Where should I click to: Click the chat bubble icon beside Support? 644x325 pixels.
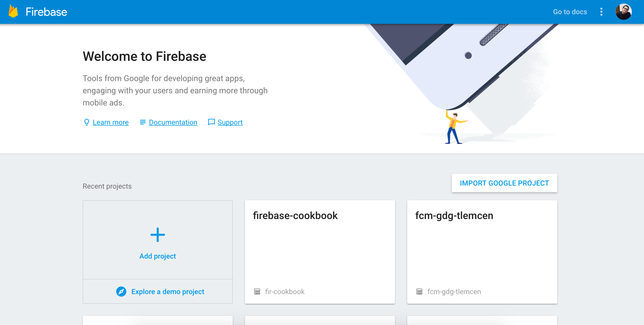pos(211,122)
